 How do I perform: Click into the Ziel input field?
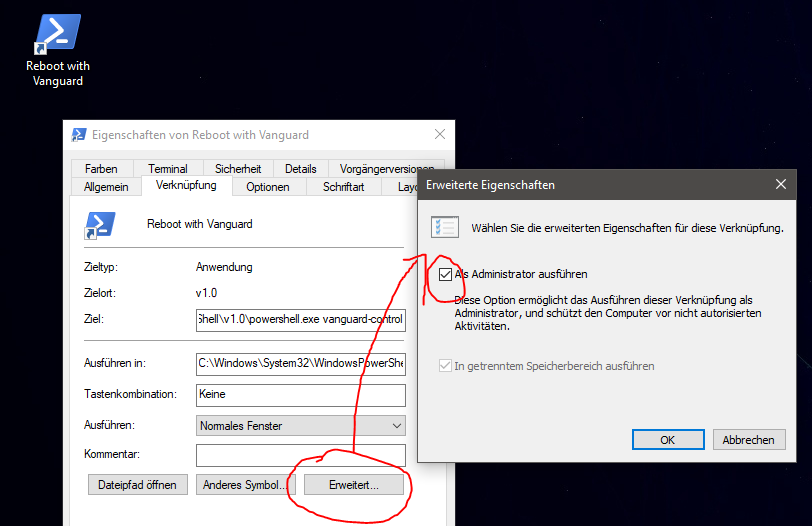(x=300, y=319)
